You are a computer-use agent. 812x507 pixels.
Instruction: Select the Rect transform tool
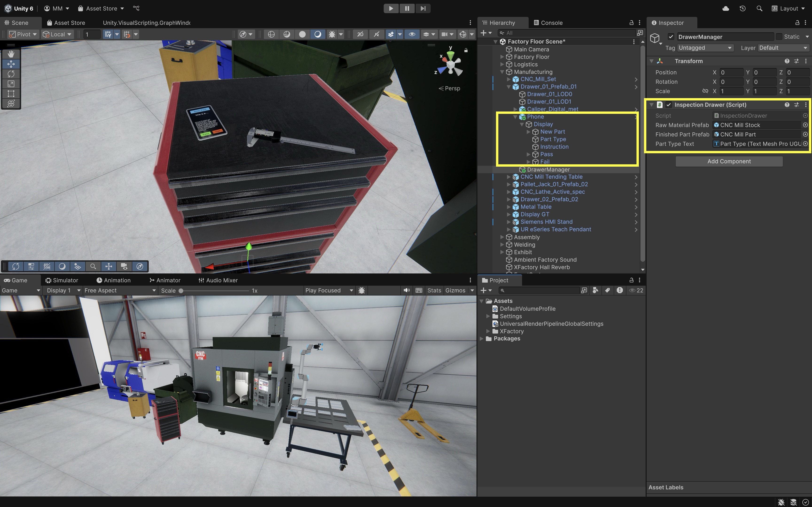tap(11, 94)
